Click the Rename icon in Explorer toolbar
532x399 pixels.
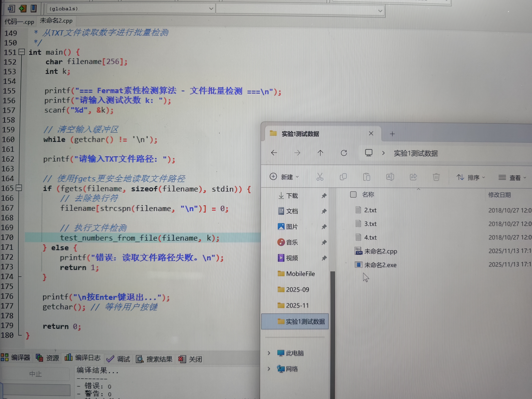coord(390,177)
